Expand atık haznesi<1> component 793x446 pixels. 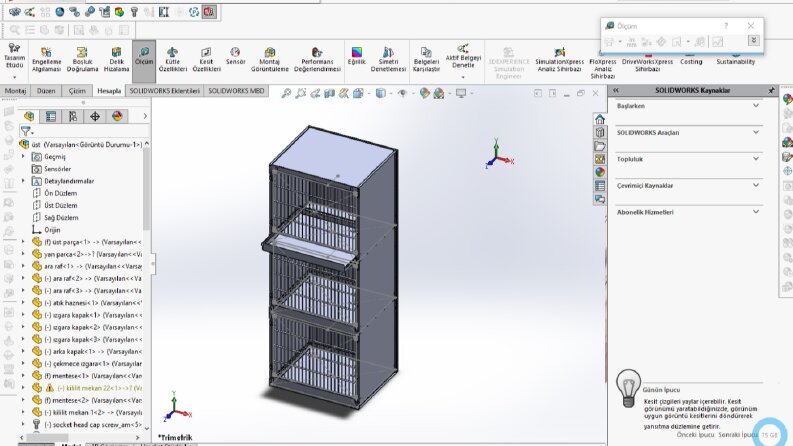point(23,302)
